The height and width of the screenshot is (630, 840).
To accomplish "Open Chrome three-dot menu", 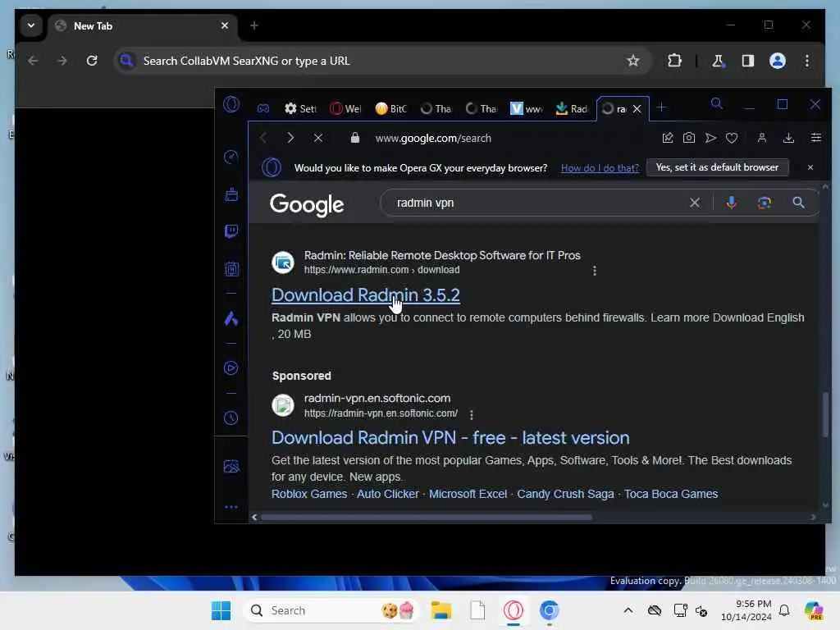I will [x=807, y=61].
